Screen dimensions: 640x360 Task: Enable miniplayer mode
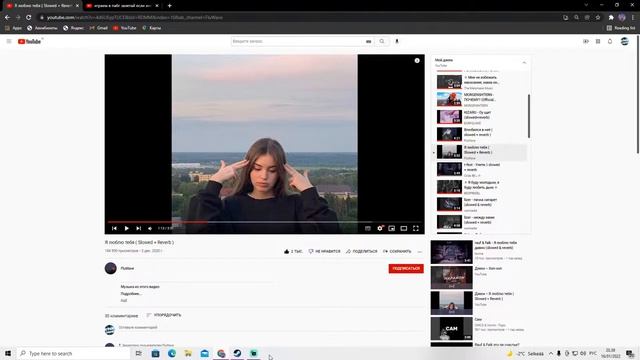coord(391,228)
